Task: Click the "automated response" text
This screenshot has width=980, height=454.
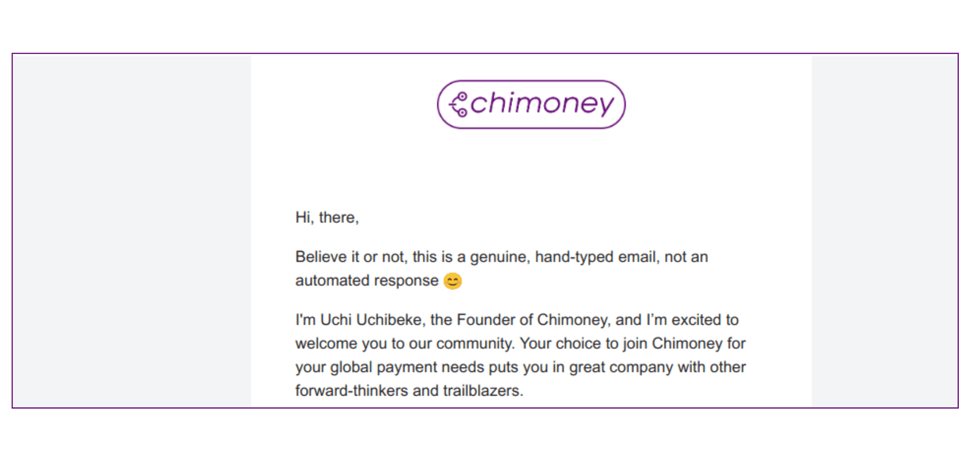Action: pos(367,281)
